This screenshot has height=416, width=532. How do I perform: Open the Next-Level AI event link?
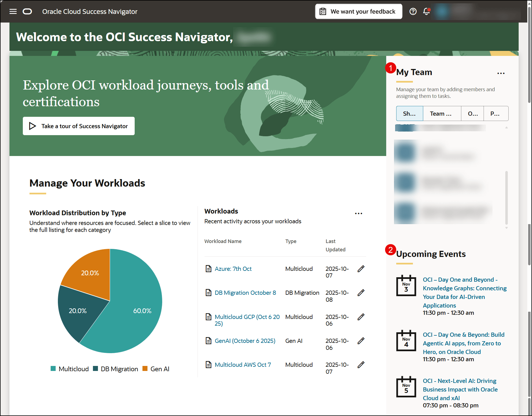(x=460, y=389)
